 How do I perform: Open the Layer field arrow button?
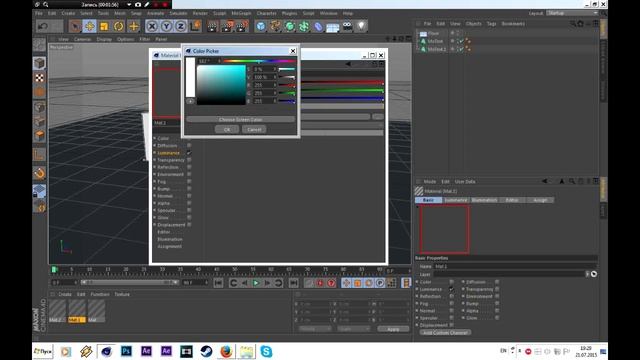click(x=587, y=274)
